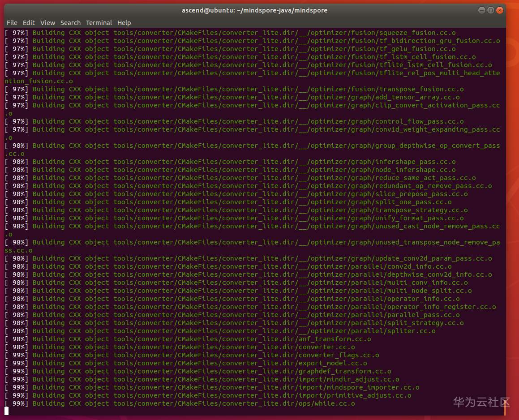This screenshot has height=420, width=519.
Task: Maximize the terminal window
Action: pyautogui.click(x=490, y=10)
